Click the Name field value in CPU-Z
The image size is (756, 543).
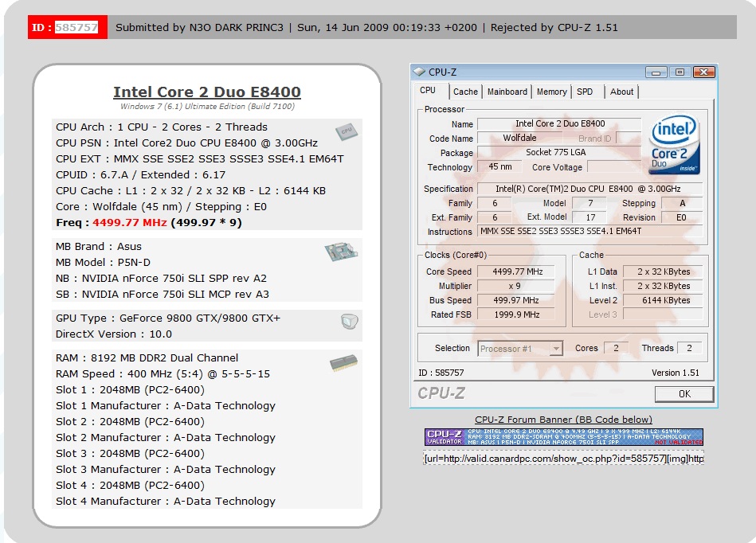559,124
